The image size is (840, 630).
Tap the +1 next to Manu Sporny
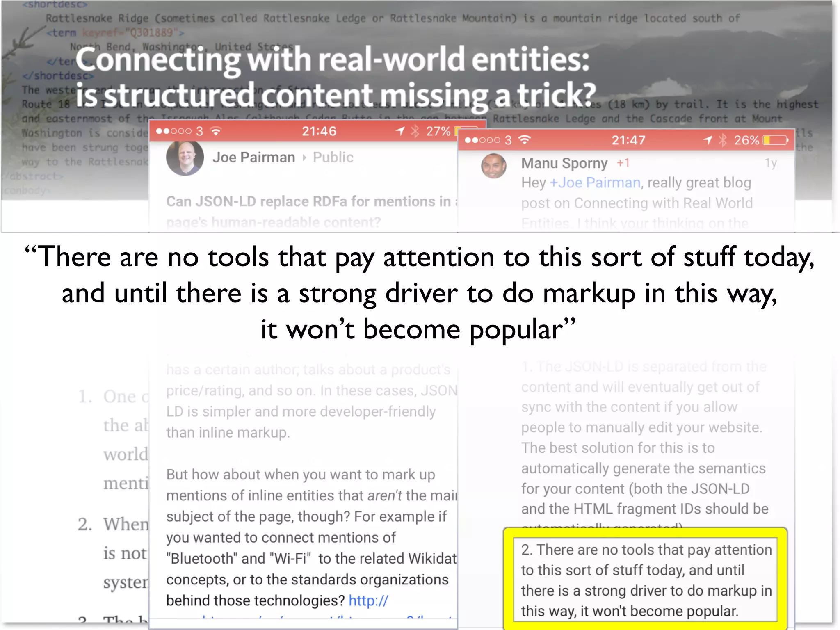pos(623,163)
